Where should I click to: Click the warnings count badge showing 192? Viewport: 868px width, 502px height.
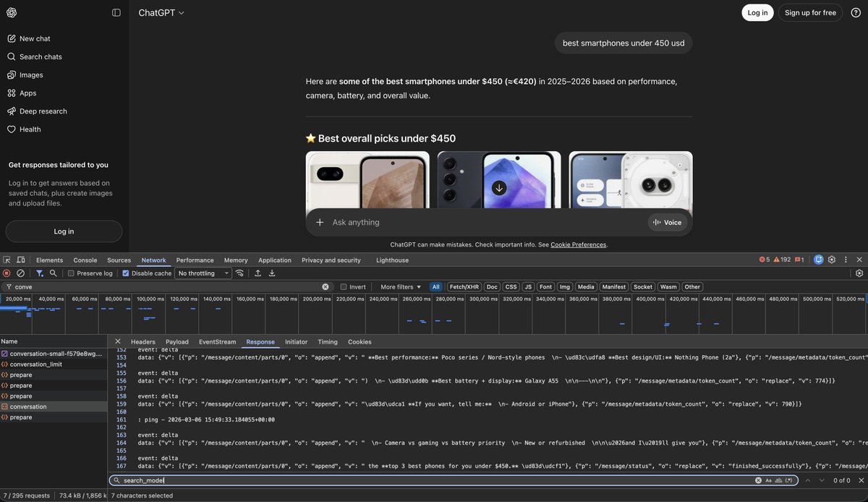(782, 260)
